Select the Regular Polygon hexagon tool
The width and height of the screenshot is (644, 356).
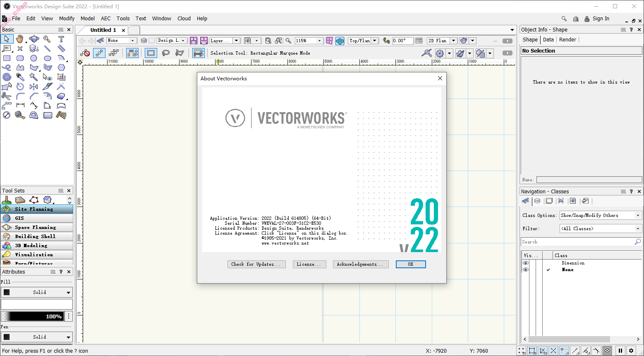61,67
